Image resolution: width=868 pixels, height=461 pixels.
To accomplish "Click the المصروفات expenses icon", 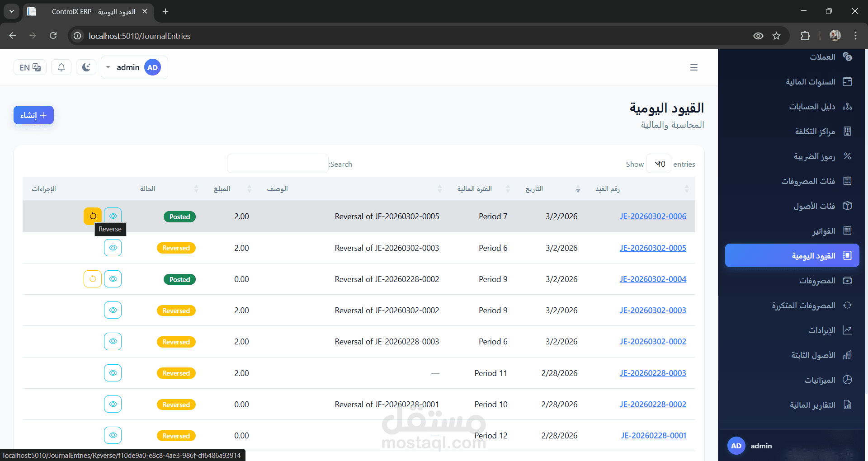I will pos(847,281).
